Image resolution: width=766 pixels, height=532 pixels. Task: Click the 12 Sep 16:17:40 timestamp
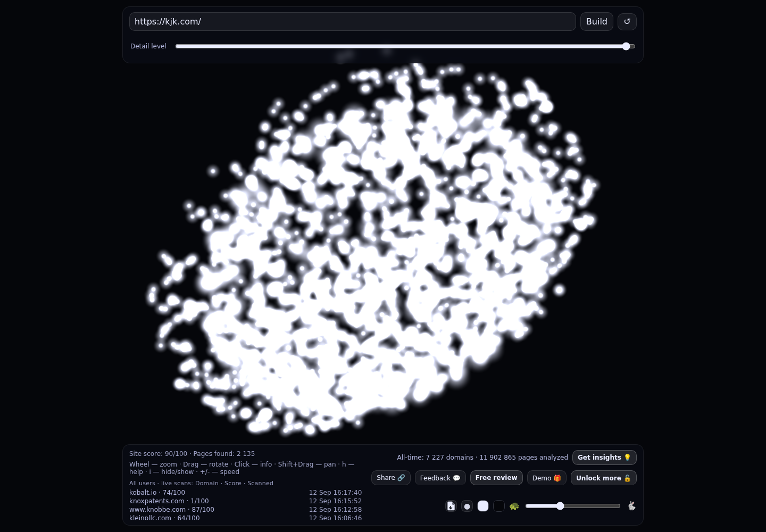click(x=335, y=493)
